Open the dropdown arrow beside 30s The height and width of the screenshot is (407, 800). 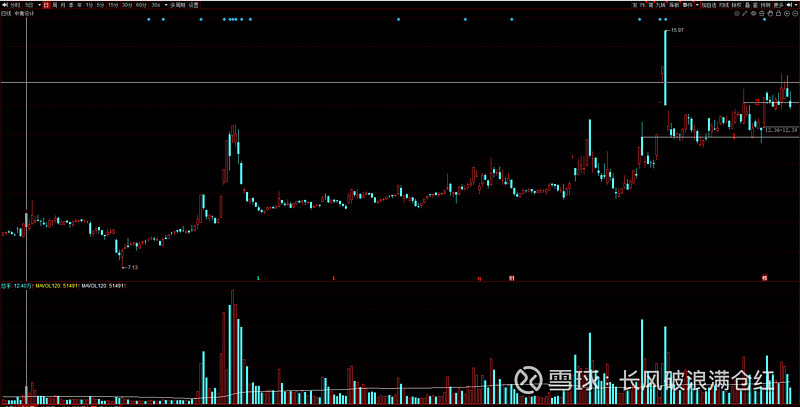166,5
